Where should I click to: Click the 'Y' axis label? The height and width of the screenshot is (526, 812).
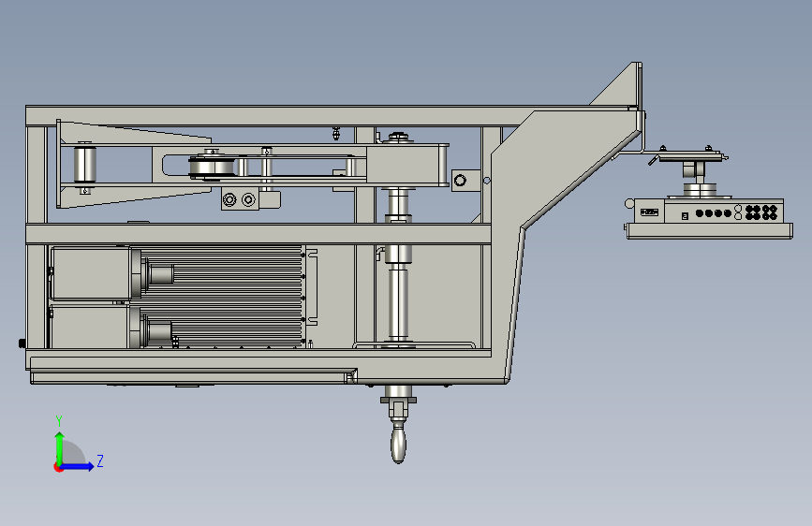click(59, 421)
